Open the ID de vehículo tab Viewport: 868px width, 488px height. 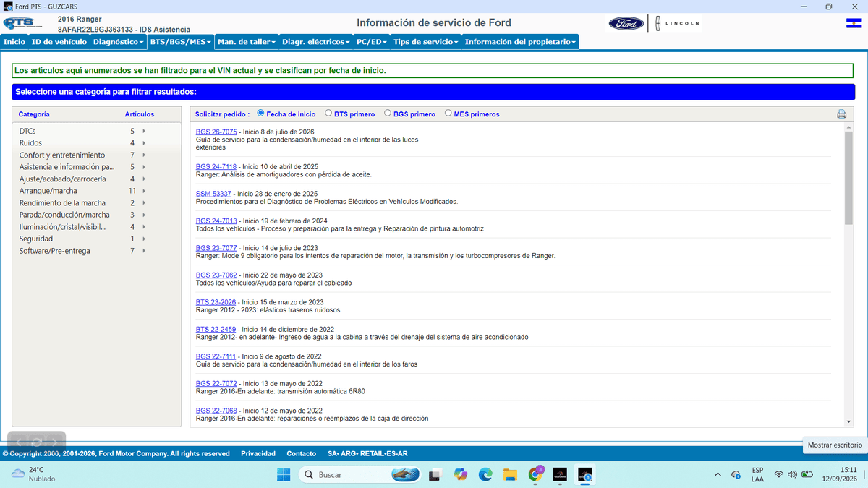click(x=59, y=42)
